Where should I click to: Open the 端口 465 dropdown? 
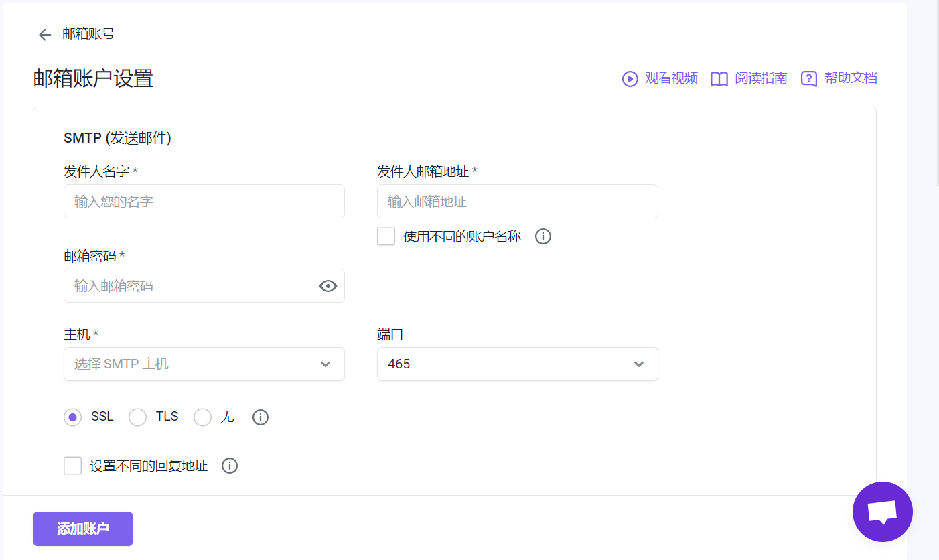(518, 364)
